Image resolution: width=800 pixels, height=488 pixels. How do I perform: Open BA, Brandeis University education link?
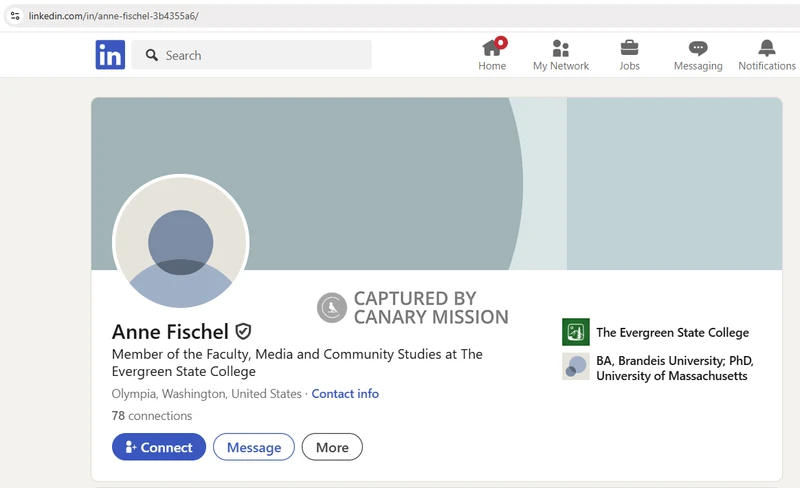[x=675, y=368]
